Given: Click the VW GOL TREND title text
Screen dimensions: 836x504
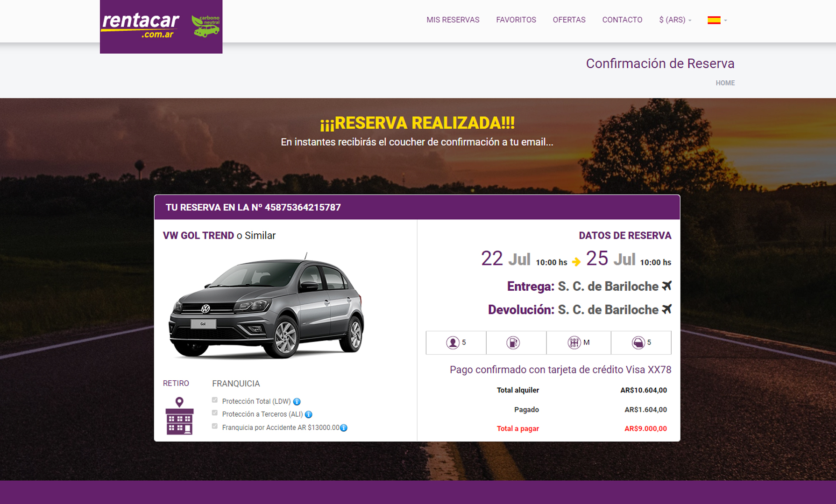Looking at the screenshot, I should [198, 236].
